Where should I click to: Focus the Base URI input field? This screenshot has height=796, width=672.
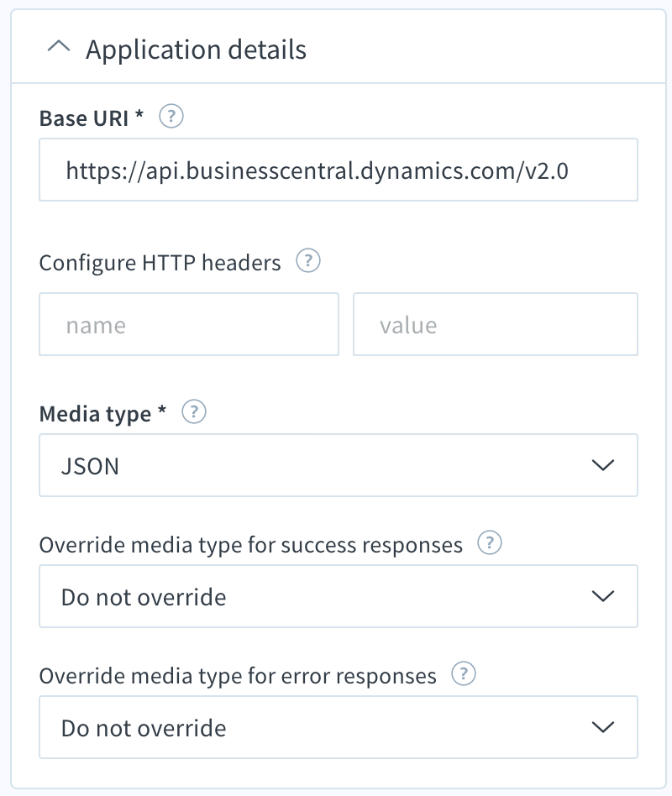coord(339,170)
